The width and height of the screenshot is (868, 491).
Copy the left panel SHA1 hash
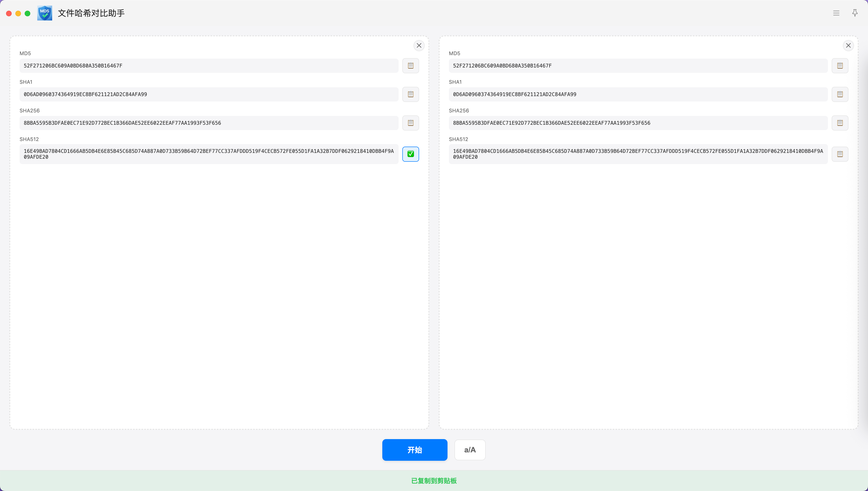pos(410,94)
